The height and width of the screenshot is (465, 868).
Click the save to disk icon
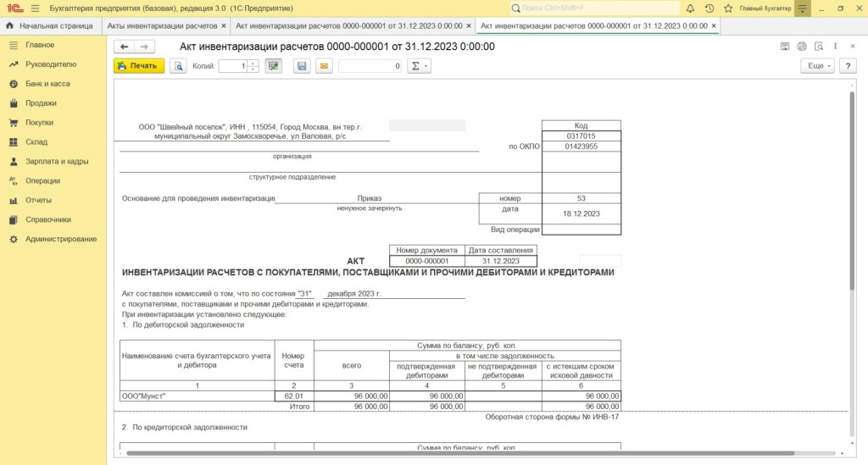pyautogui.click(x=301, y=66)
